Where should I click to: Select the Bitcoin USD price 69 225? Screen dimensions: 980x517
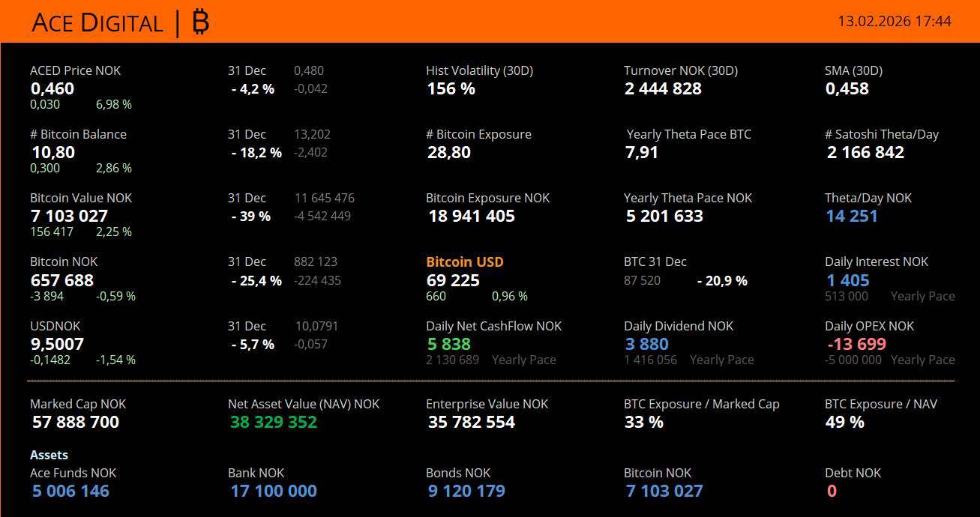(x=453, y=280)
